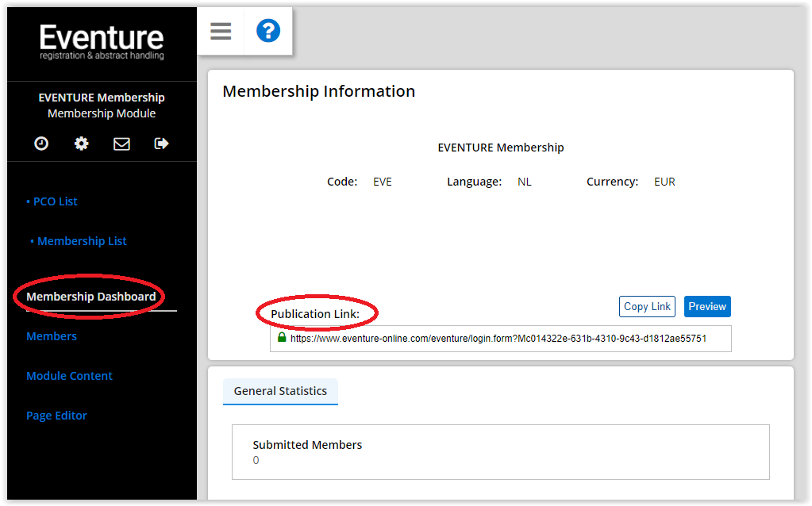Click the language value NL
This screenshot has width=812, height=506.
525,182
